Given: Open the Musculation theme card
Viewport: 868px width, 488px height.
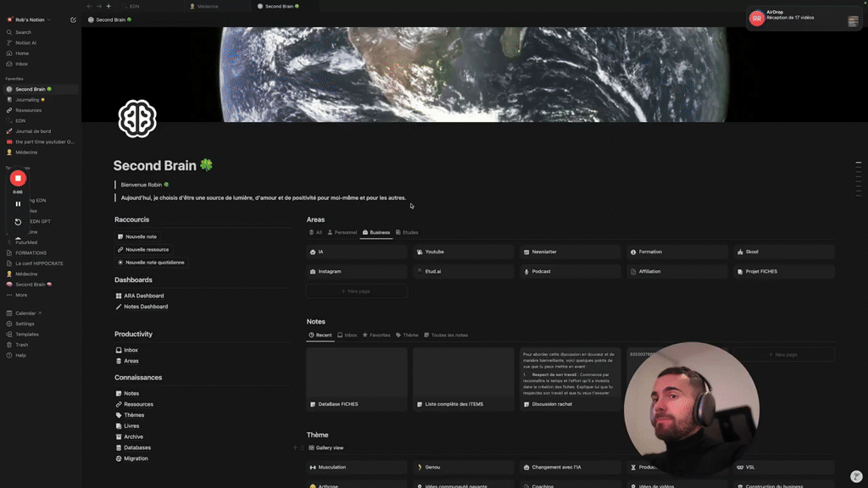Looking at the screenshot, I should pyautogui.click(x=357, y=467).
